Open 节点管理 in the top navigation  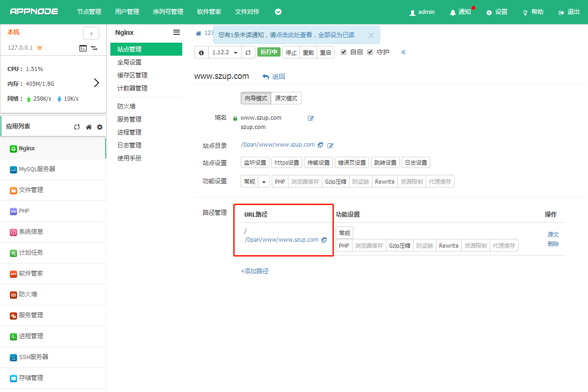point(89,12)
